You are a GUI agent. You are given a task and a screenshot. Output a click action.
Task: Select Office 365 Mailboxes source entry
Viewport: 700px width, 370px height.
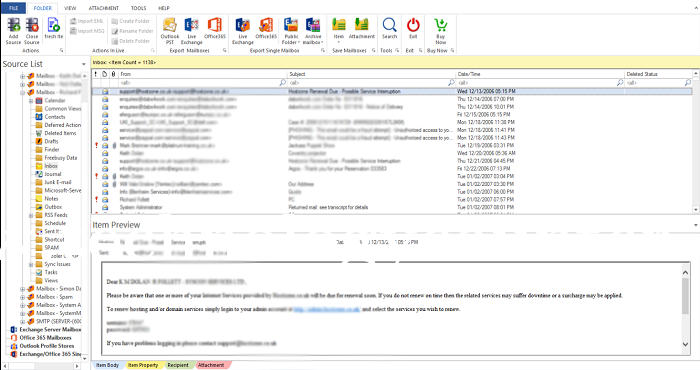pyautogui.click(x=46, y=337)
